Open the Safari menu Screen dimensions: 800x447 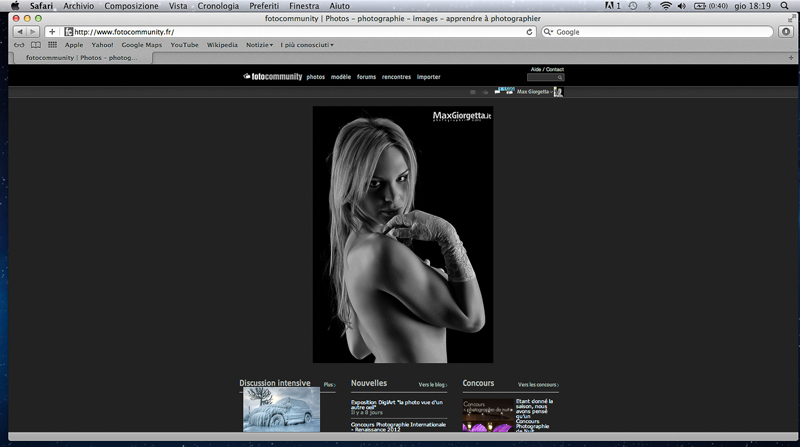(41, 6)
